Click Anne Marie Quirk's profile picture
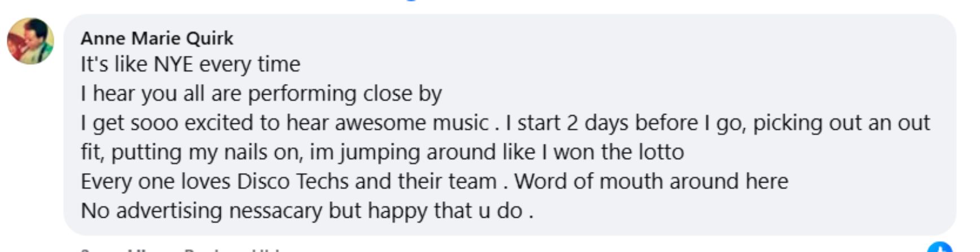Screen dimensions: 980x252 [30, 41]
